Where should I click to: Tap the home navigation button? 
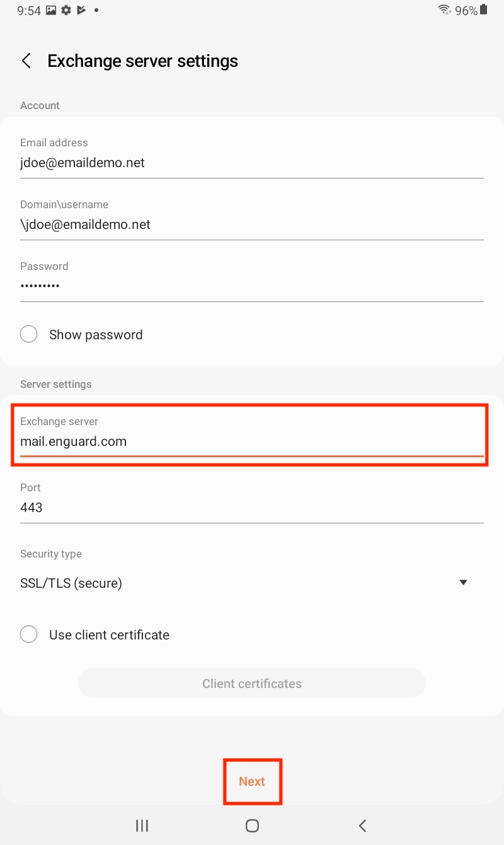pos(252,825)
